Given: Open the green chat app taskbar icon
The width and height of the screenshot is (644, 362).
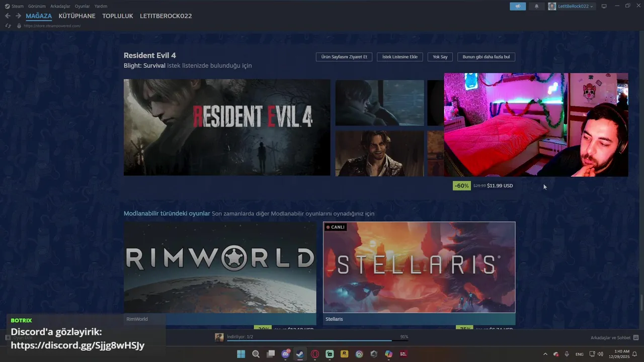Looking at the screenshot, I should [x=330, y=354].
